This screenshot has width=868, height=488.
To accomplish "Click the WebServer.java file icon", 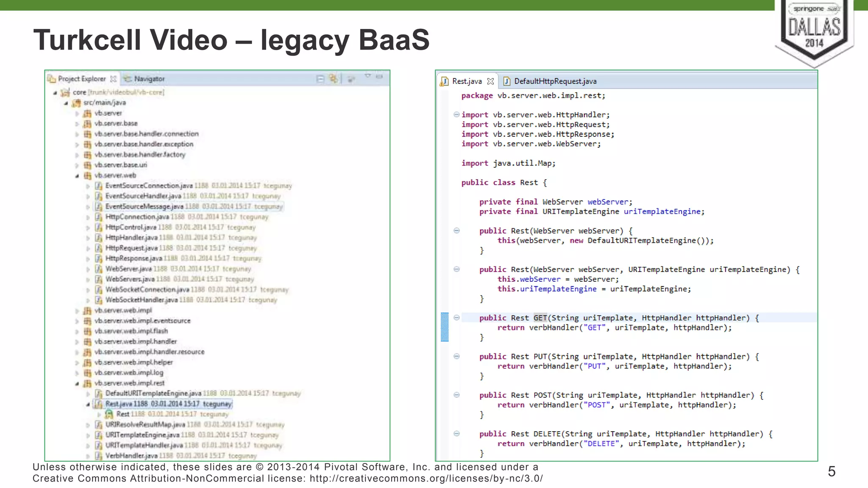I will (99, 269).
